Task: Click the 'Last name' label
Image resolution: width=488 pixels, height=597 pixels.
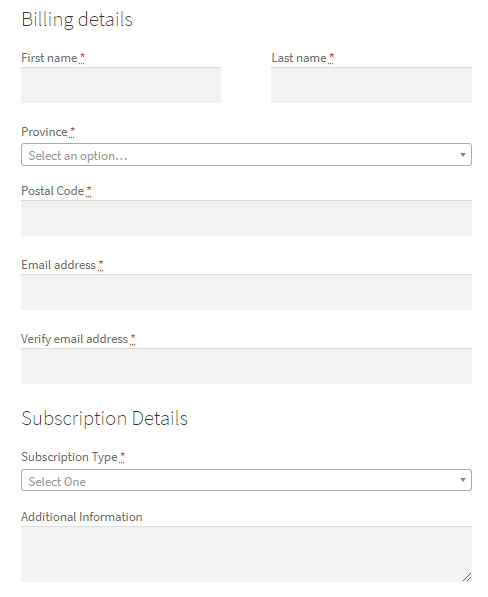Action: tap(299, 58)
